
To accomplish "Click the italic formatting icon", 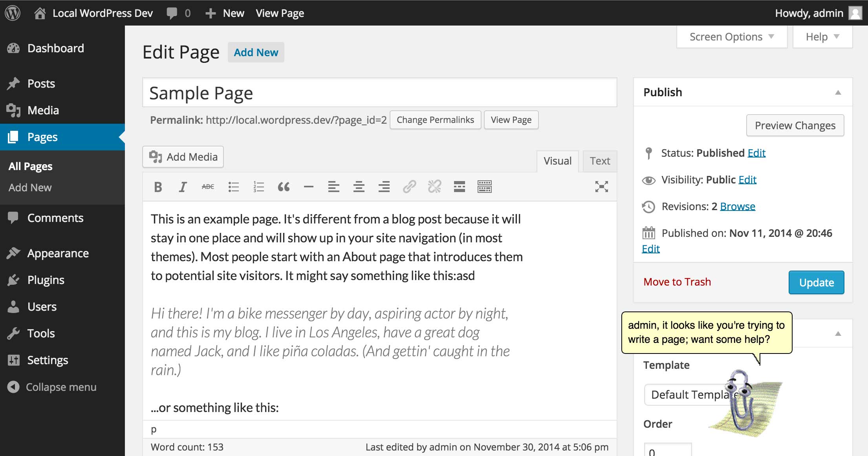I will coord(183,187).
